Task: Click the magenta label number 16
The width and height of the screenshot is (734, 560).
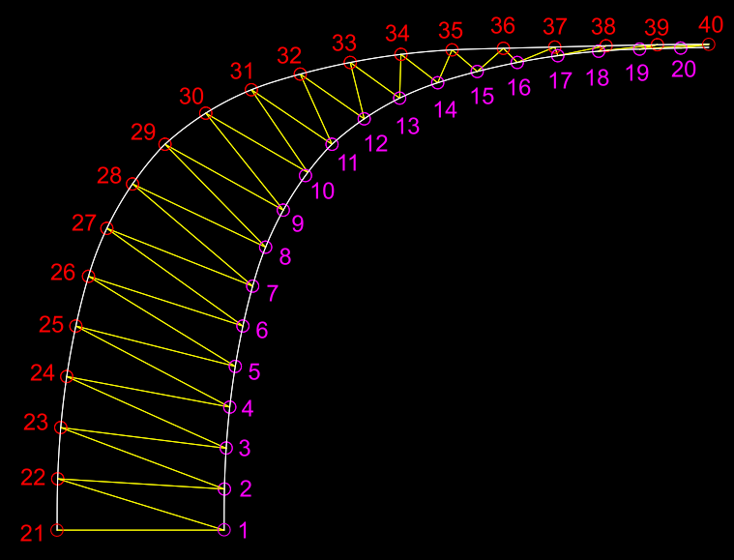Action: (x=519, y=87)
